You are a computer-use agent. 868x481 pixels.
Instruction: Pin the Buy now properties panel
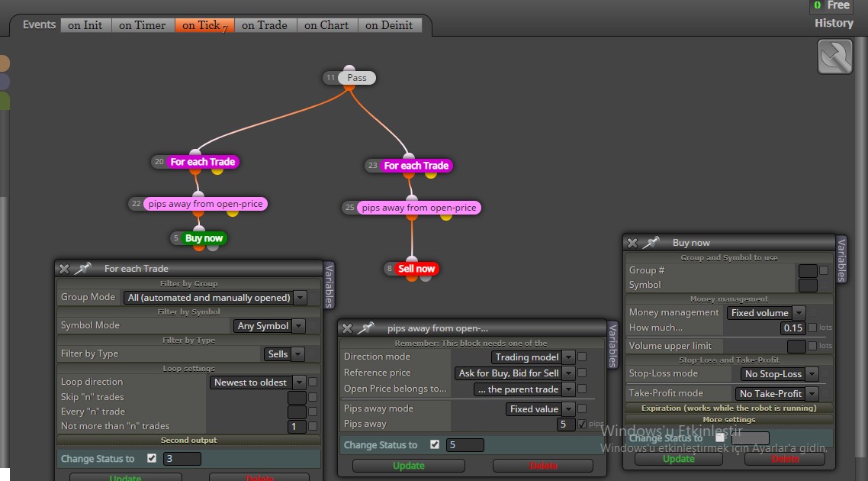click(x=651, y=243)
